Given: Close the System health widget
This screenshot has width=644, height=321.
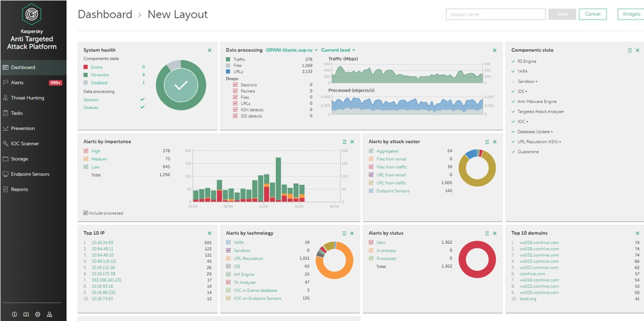Looking at the screenshot, I should click(x=209, y=50).
